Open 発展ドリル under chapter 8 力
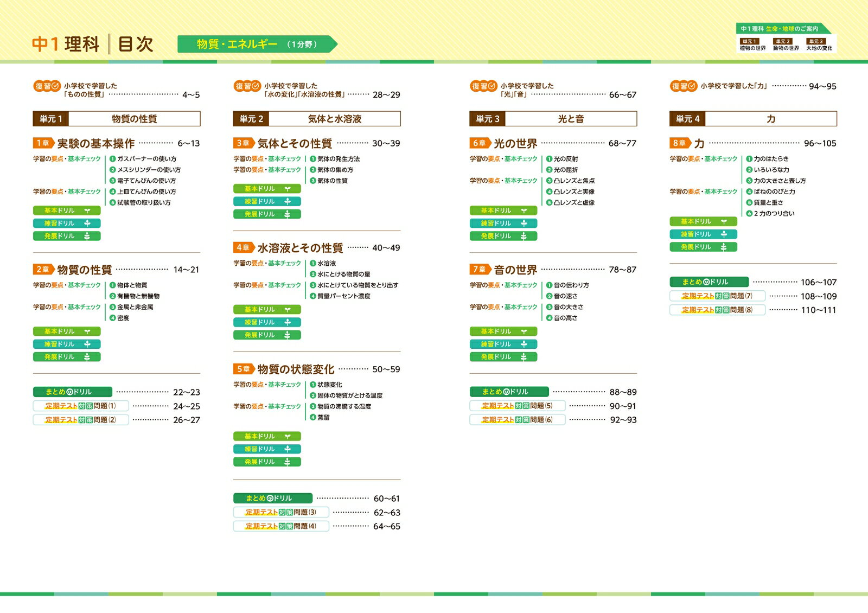 click(x=703, y=247)
